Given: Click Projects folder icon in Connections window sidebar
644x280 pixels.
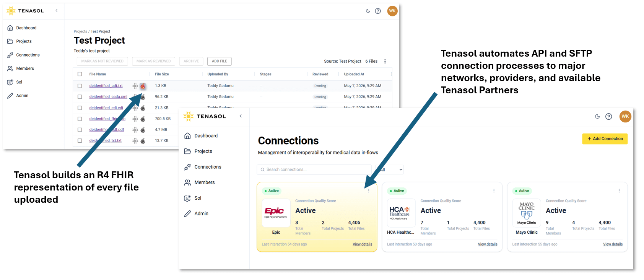Looking at the screenshot, I should [187, 151].
